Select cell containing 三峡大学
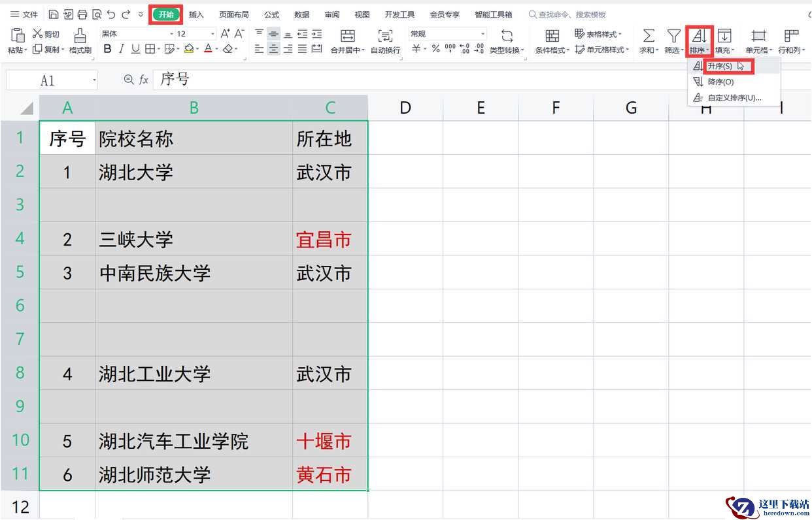812x520 pixels. [194, 239]
